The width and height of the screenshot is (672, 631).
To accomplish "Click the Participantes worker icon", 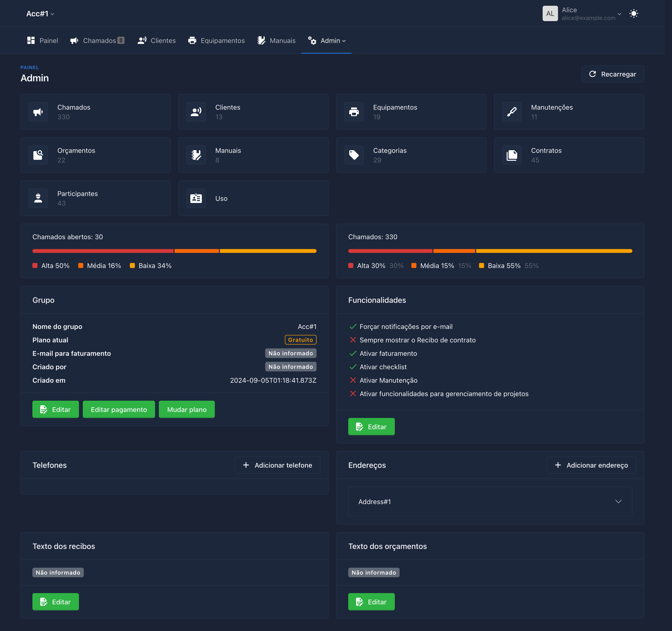I will pyautogui.click(x=38, y=198).
